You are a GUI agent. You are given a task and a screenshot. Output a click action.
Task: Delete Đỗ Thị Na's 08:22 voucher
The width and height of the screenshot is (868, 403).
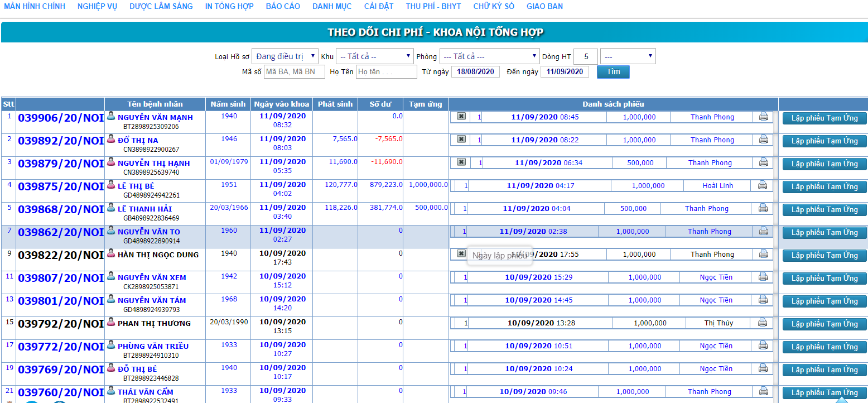[461, 140]
